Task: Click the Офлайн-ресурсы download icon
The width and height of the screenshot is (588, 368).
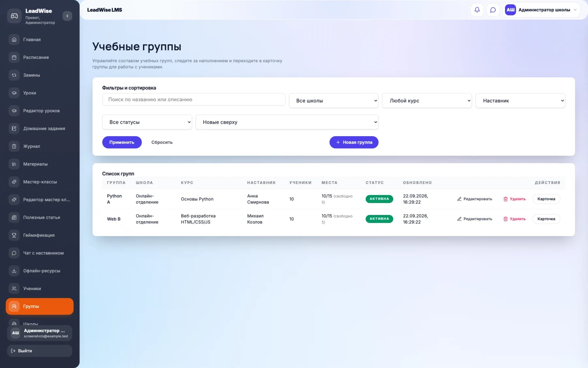Action: click(x=14, y=271)
